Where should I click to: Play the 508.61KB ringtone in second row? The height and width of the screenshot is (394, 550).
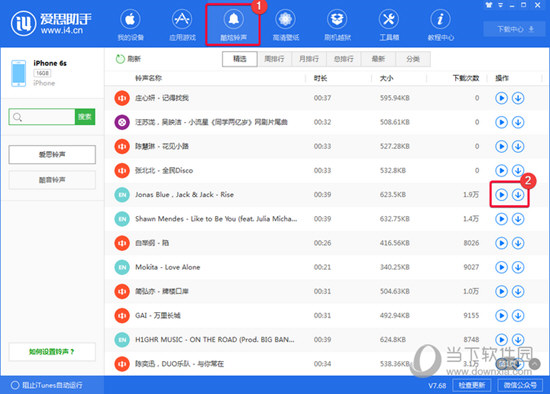pos(502,122)
